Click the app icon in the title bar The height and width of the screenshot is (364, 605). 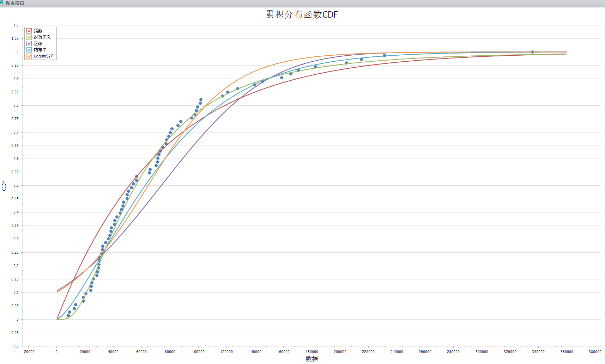coord(2,3)
